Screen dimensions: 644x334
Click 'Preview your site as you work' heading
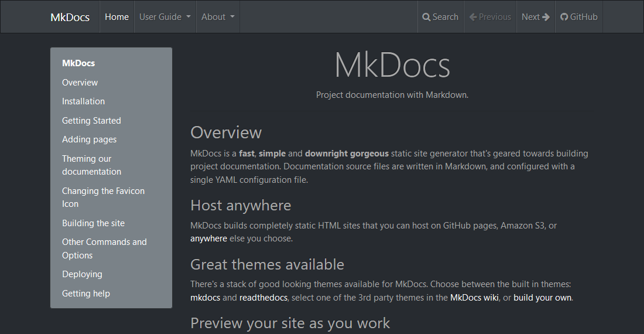290,323
